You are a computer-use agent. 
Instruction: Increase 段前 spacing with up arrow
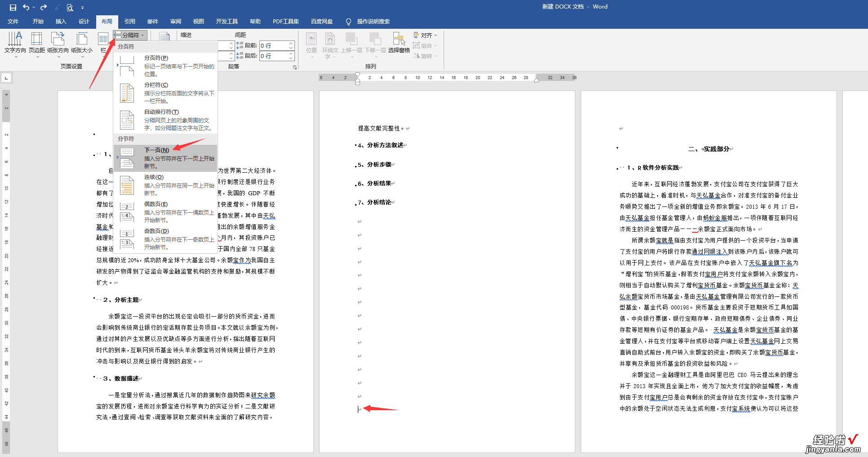coord(291,43)
